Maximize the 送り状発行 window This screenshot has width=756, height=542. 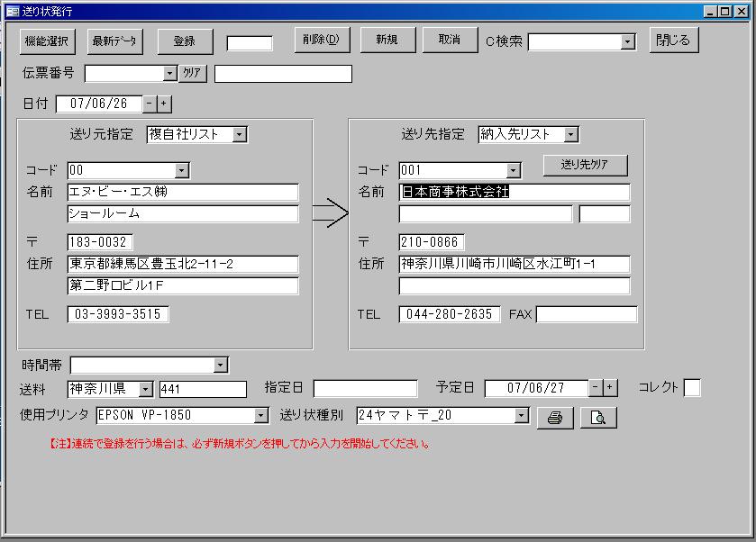tap(724, 12)
